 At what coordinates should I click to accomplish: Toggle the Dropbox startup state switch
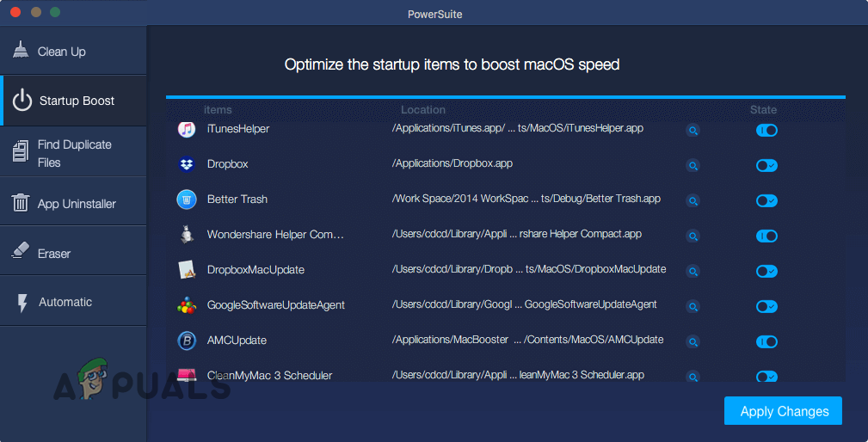click(766, 165)
